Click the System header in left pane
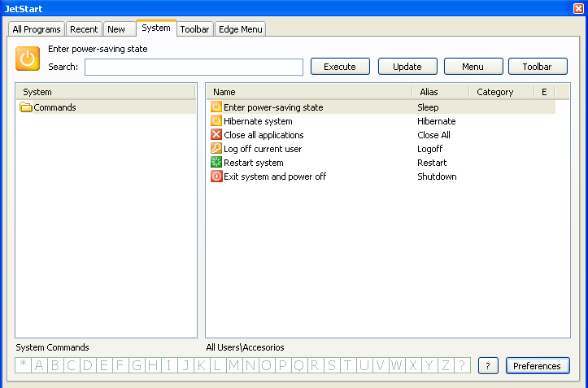The image size is (588, 388). (106, 92)
